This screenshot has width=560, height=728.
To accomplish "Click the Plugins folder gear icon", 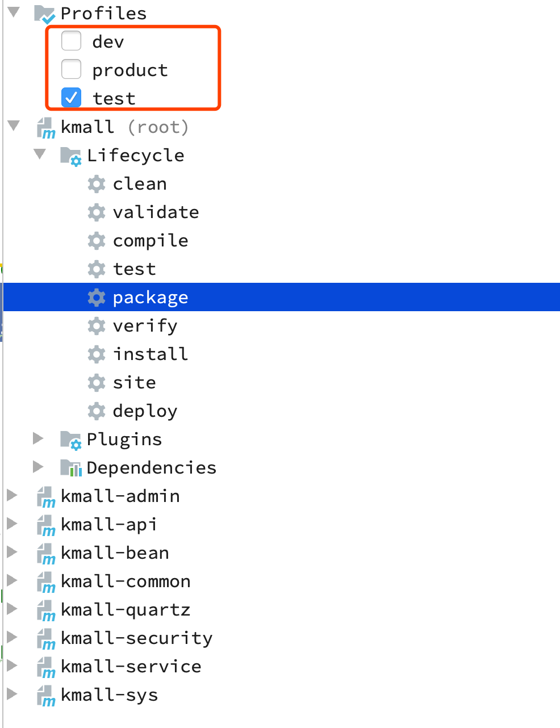I will pyautogui.click(x=71, y=440).
